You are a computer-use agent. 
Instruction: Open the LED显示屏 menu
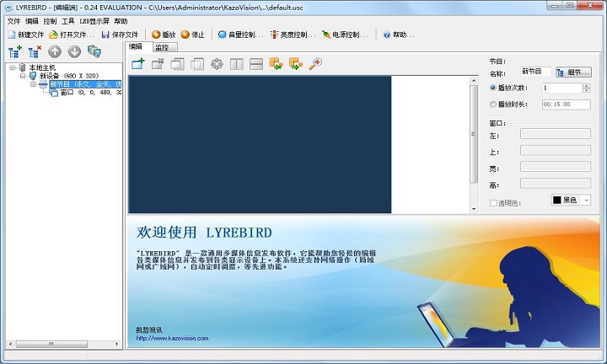point(94,21)
